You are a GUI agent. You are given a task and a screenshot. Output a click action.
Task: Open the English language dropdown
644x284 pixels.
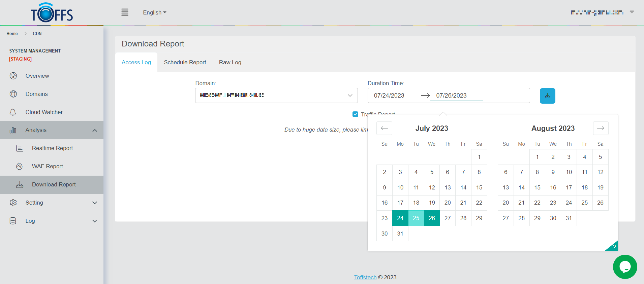coord(154,12)
